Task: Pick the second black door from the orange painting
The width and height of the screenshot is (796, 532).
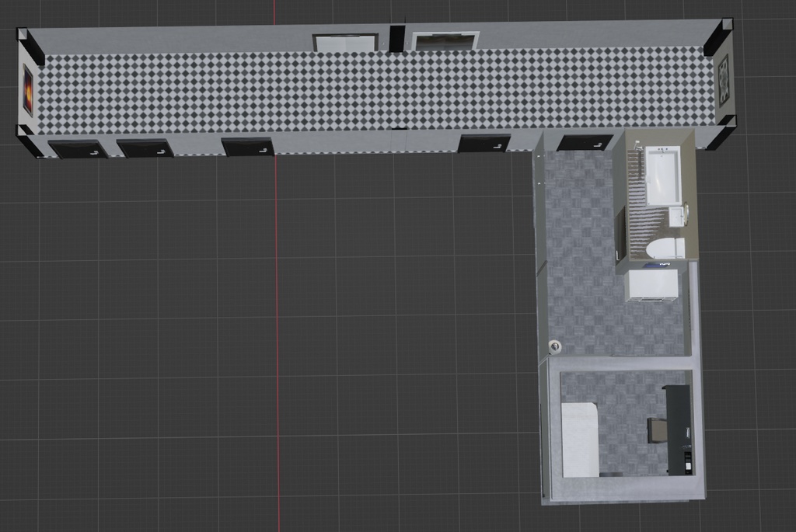Action: pos(145,148)
